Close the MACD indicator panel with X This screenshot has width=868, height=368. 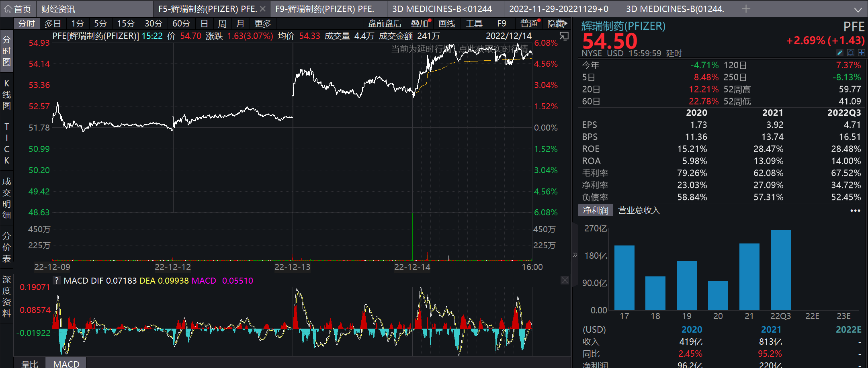click(x=565, y=280)
